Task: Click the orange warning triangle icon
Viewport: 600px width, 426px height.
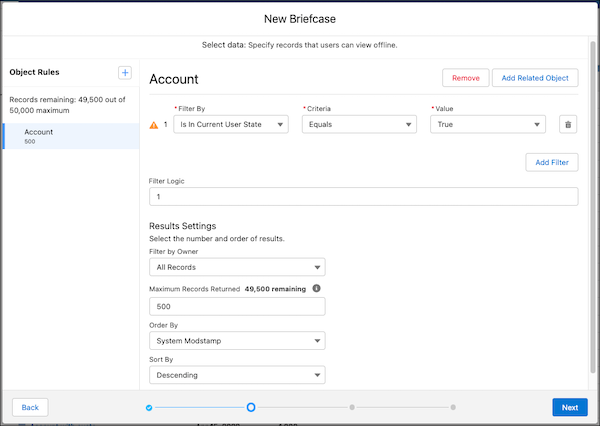Action: (154, 125)
